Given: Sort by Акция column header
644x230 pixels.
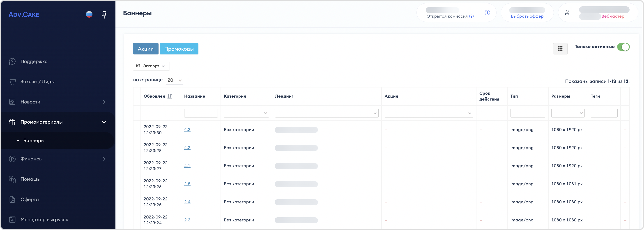Looking at the screenshot, I should tap(391, 96).
